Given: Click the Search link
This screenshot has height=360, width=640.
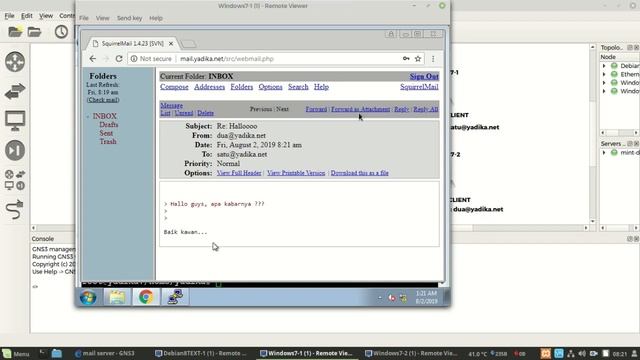Looking at the screenshot, I should pyautogui.click(x=298, y=87).
